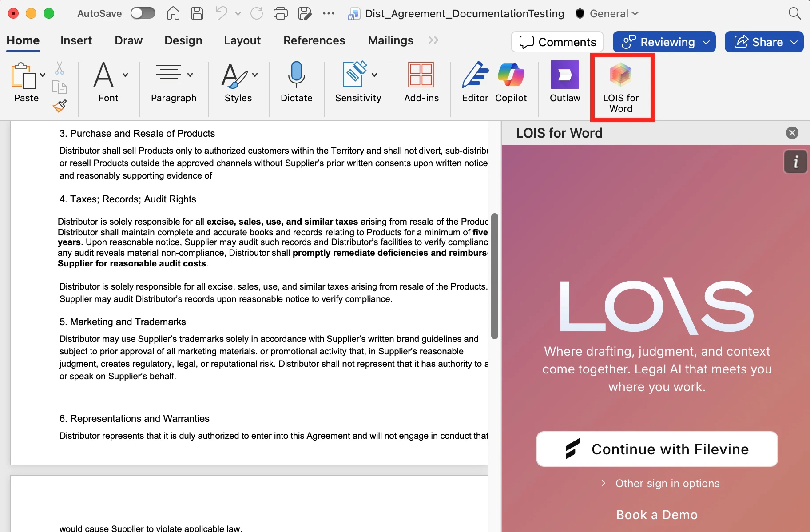Switch to the Design tab

183,40
